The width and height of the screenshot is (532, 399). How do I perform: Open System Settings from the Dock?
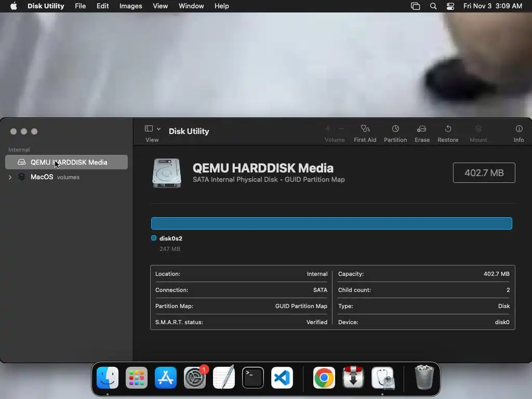[195, 378]
